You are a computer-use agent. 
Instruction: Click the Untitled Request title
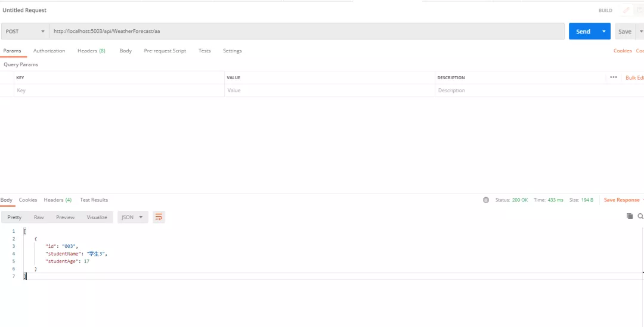24,10
